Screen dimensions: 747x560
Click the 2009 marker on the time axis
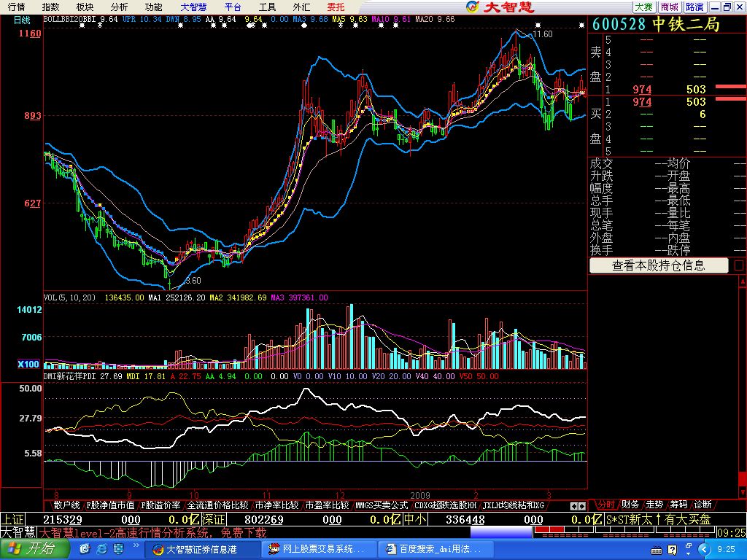[420, 495]
